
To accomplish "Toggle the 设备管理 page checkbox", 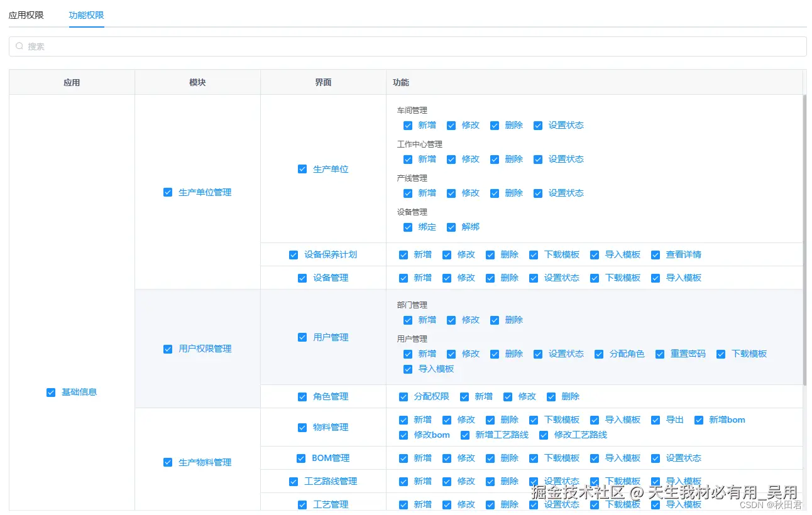I will pyautogui.click(x=302, y=278).
